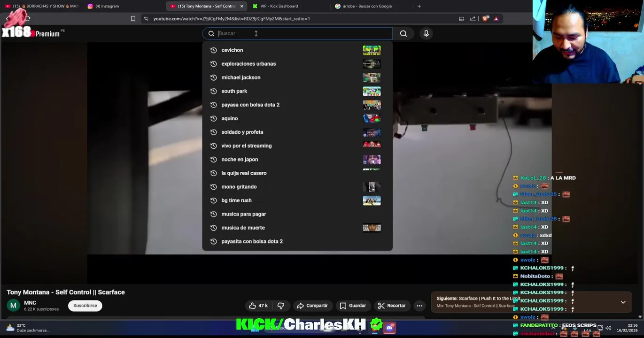
Task: Switch to the Instagram tab
Action: pyautogui.click(x=107, y=6)
